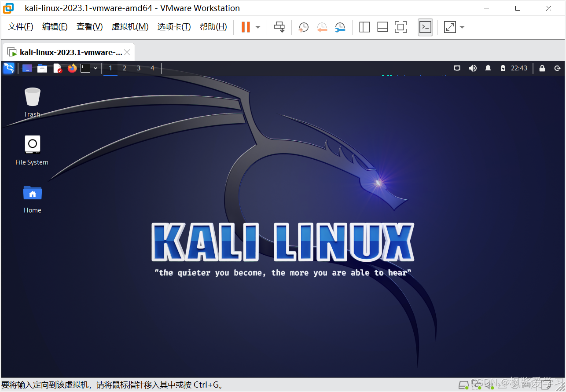This screenshot has height=392, width=566.
Task: Click the power manager battery icon
Action: point(503,68)
